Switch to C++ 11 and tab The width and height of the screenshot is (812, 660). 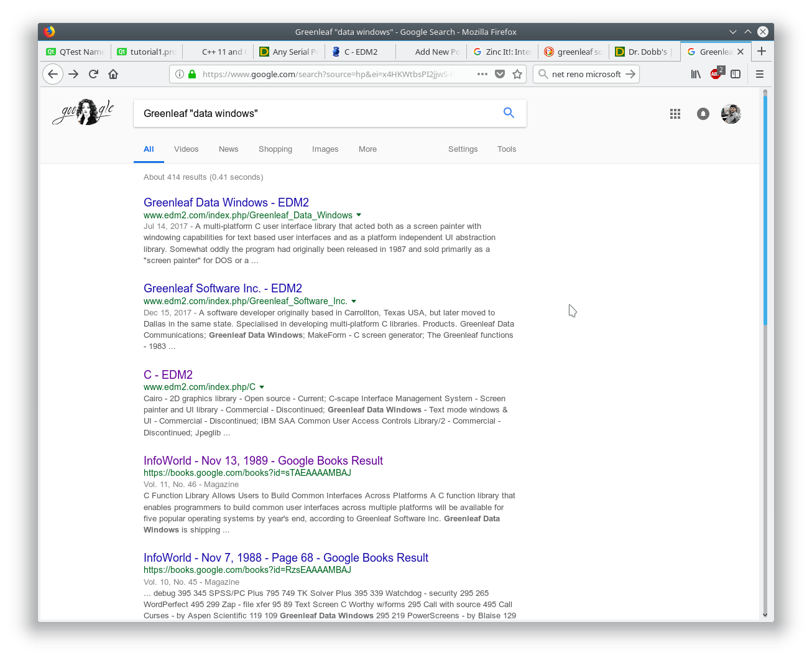[x=218, y=52]
